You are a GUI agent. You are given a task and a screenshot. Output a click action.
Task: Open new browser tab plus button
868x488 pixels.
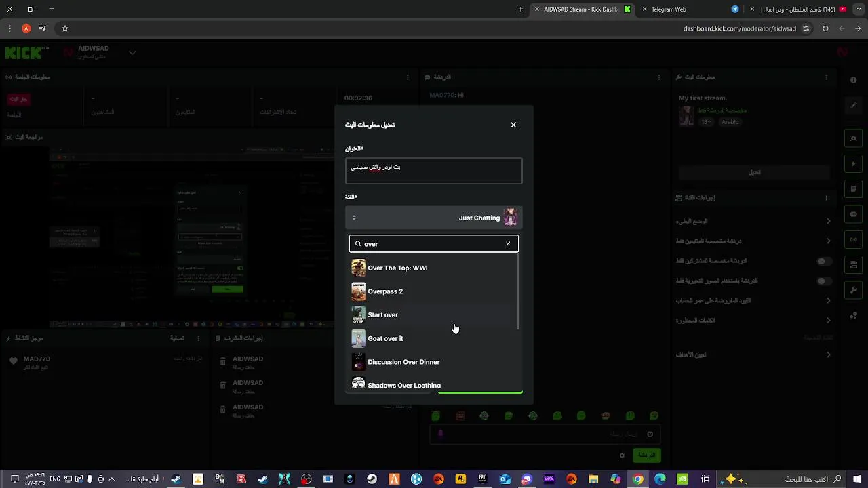click(521, 9)
